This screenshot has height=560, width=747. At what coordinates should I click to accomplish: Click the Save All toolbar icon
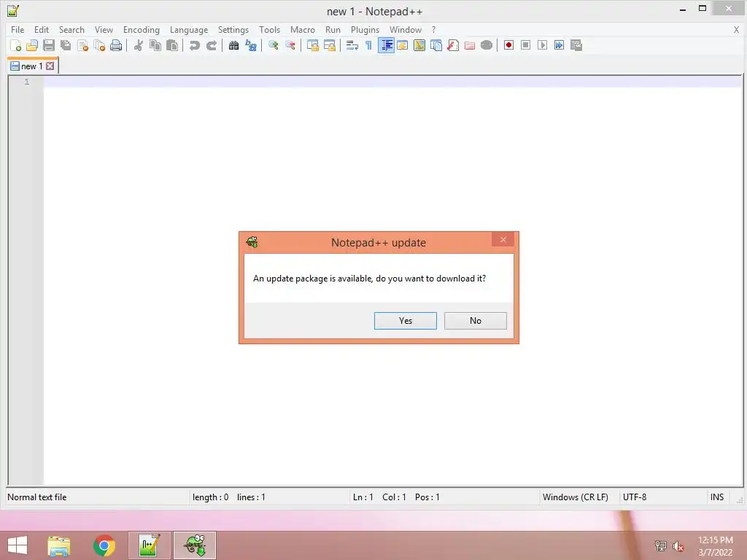66,45
